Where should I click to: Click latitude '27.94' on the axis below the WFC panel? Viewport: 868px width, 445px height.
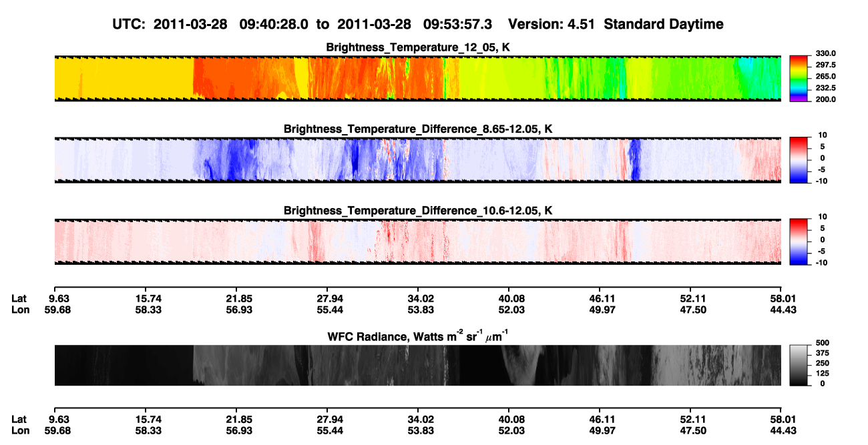[330, 420]
